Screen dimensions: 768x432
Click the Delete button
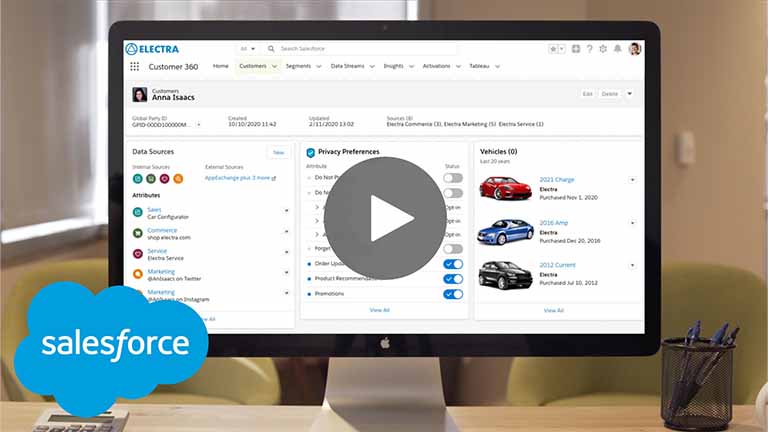point(610,94)
